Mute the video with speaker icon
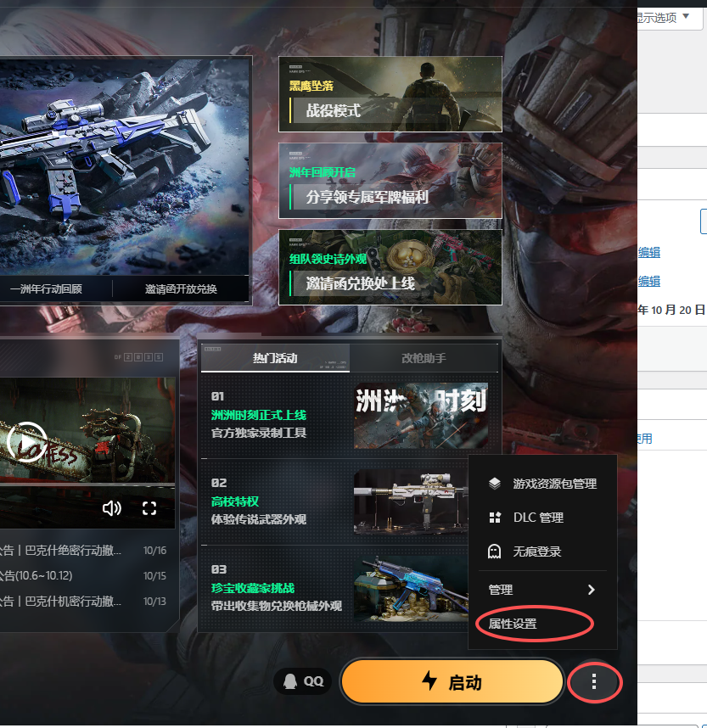707x728 pixels. (x=111, y=508)
